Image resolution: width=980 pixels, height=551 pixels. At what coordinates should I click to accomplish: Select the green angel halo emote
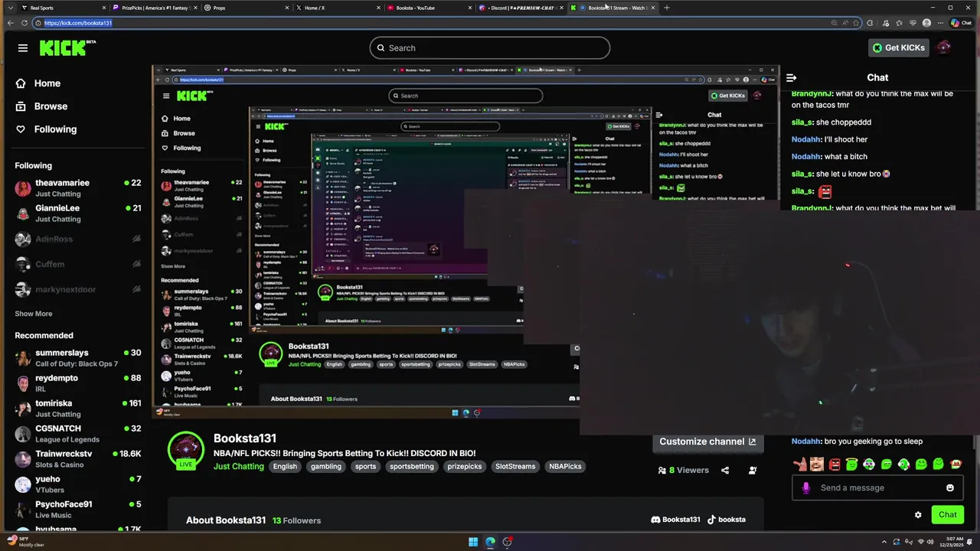coord(851,464)
